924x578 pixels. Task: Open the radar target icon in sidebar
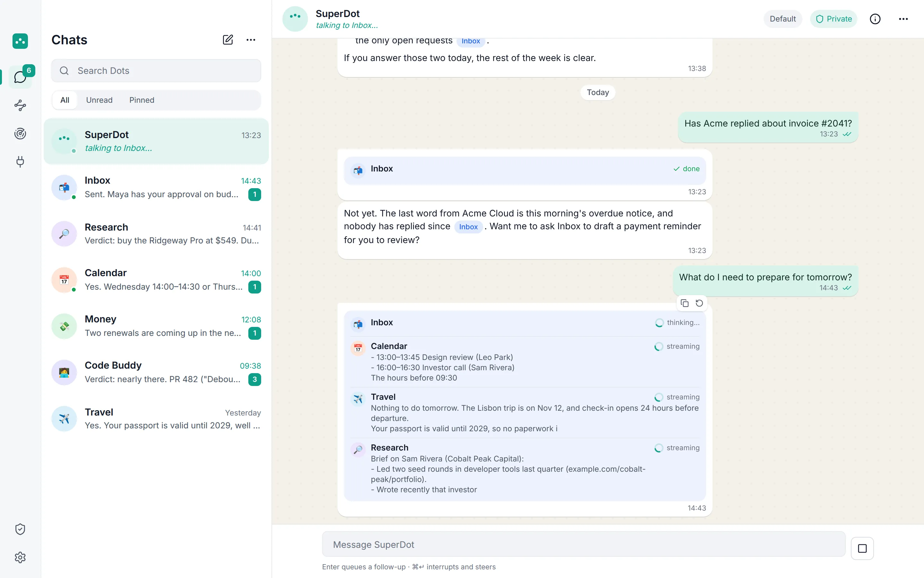tap(20, 133)
